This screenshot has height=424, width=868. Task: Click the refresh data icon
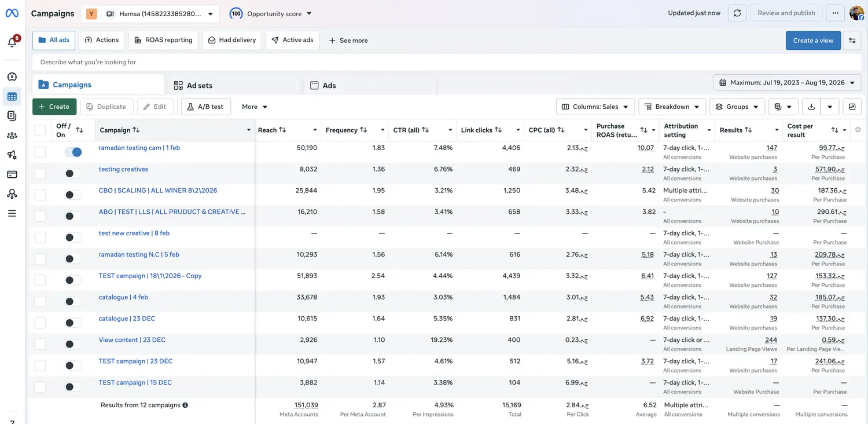click(737, 13)
